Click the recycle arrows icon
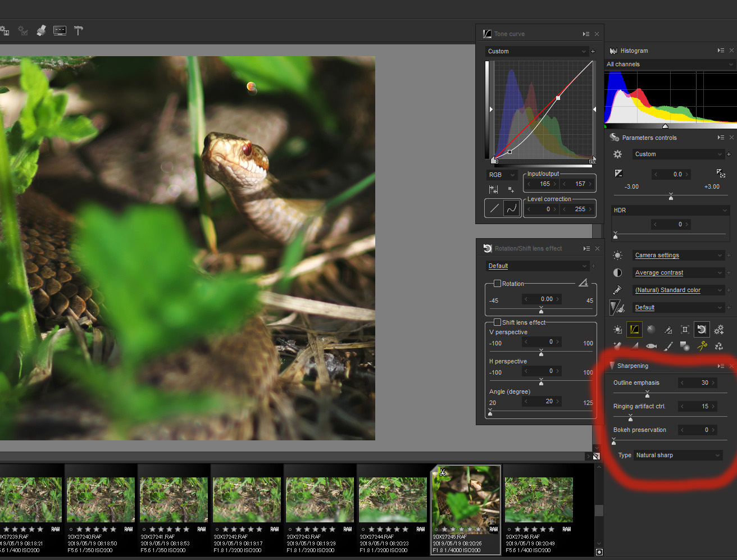This screenshot has width=737, height=560. [x=718, y=346]
